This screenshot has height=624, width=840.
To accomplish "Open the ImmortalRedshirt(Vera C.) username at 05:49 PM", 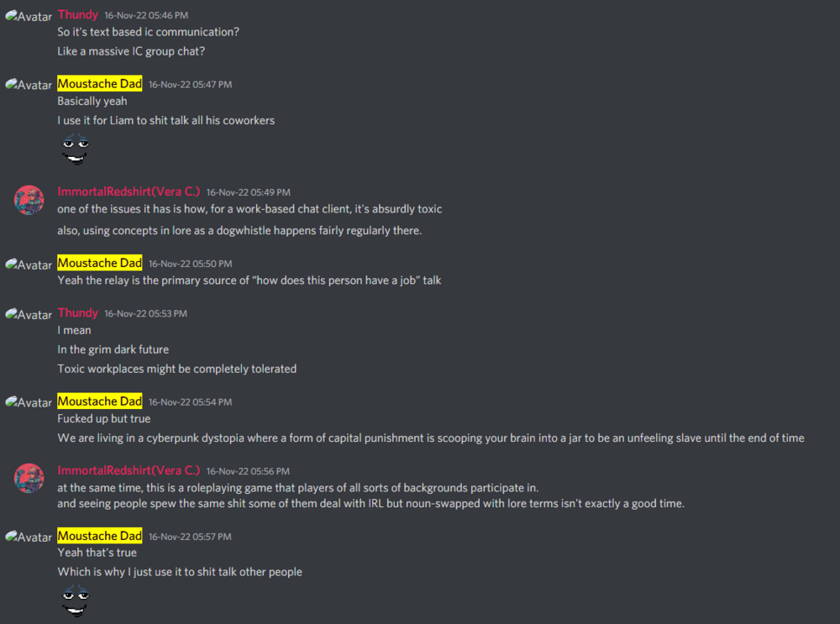I will click(129, 191).
